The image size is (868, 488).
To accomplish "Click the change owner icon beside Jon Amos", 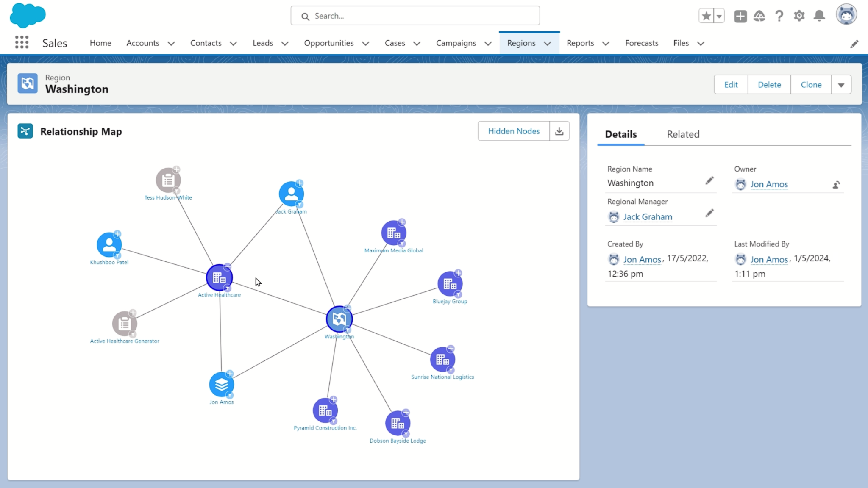I will pyautogui.click(x=836, y=185).
